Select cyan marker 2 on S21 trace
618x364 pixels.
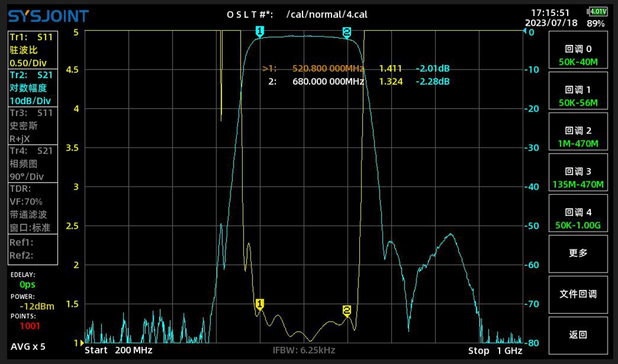(347, 32)
